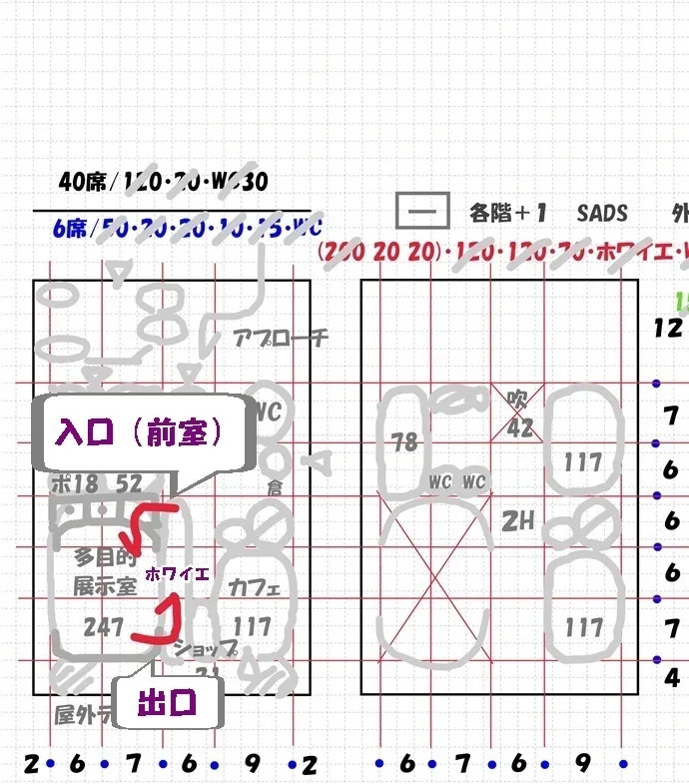Select the 40席 header text line
This screenshot has width=689, height=784.
(163, 182)
